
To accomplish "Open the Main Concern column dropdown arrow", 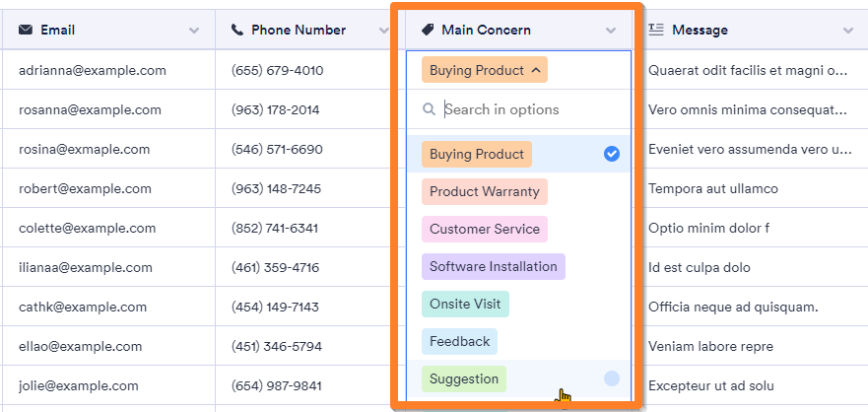I will [x=612, y=31].
